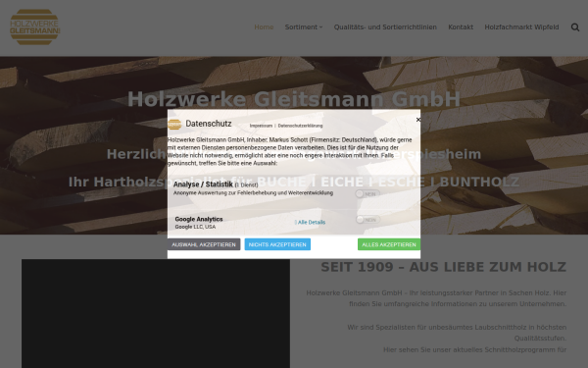Click the 'Holzwerke Gleitsmann GmbH' hero title

coord(294,99)
